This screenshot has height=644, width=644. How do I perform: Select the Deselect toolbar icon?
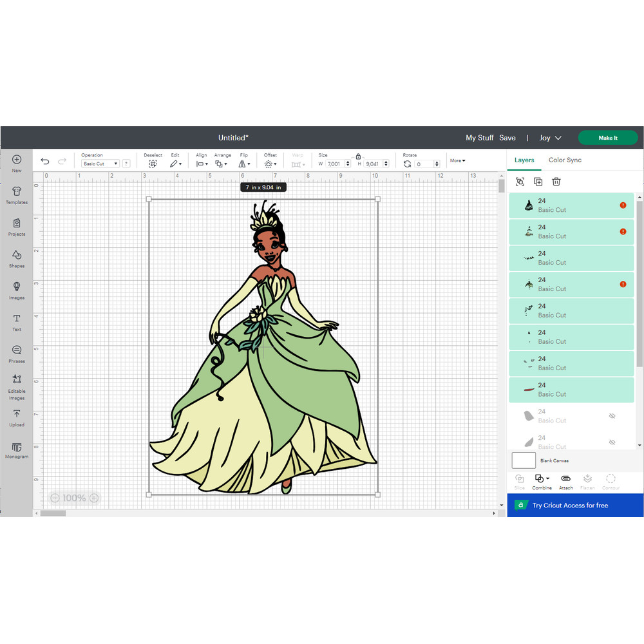point(153,164)
